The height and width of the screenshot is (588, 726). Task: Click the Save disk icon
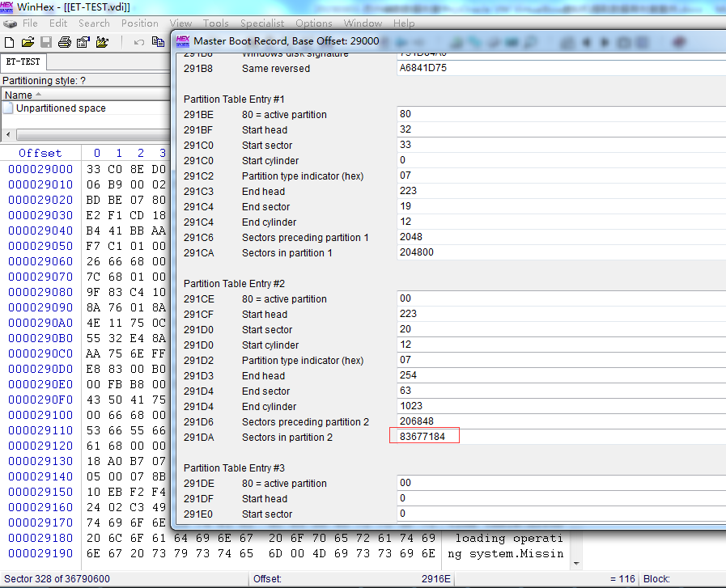(x=46, y=43)
